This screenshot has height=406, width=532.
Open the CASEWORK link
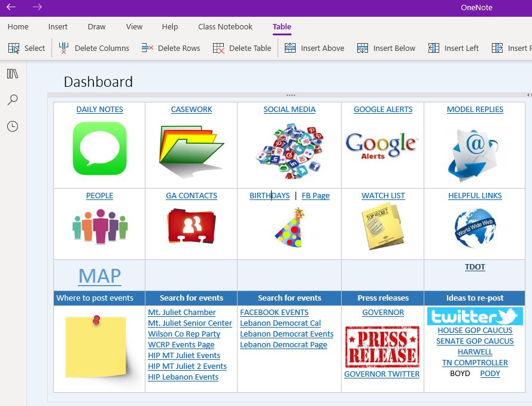(191, 110)
